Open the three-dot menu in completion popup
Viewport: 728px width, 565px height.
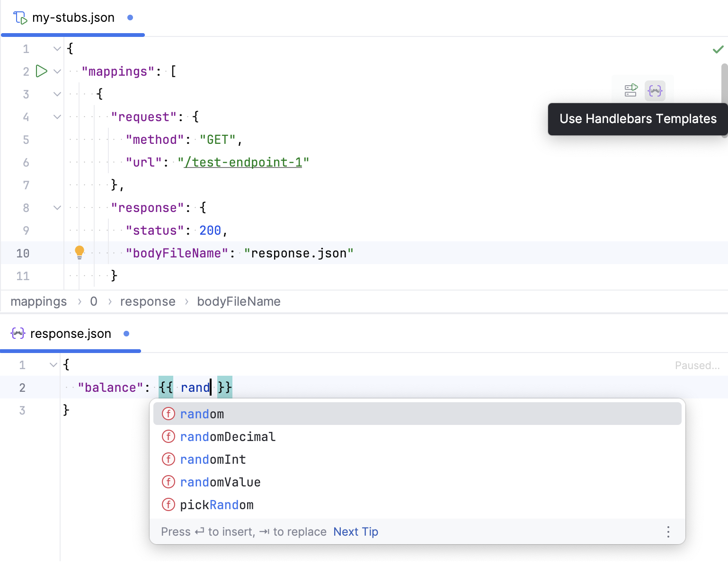(x=668, y=532)
